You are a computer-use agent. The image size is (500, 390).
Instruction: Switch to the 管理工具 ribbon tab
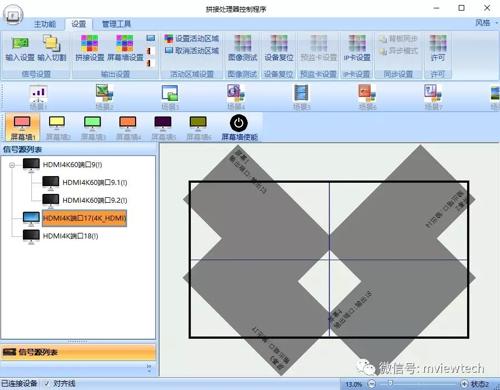pyautogui.click(x=116, y=24)
